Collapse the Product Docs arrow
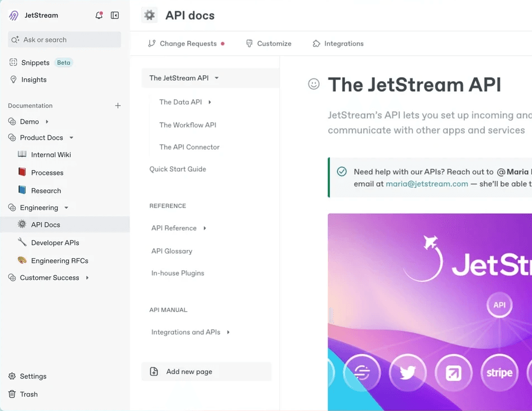 tap(72, 138)
